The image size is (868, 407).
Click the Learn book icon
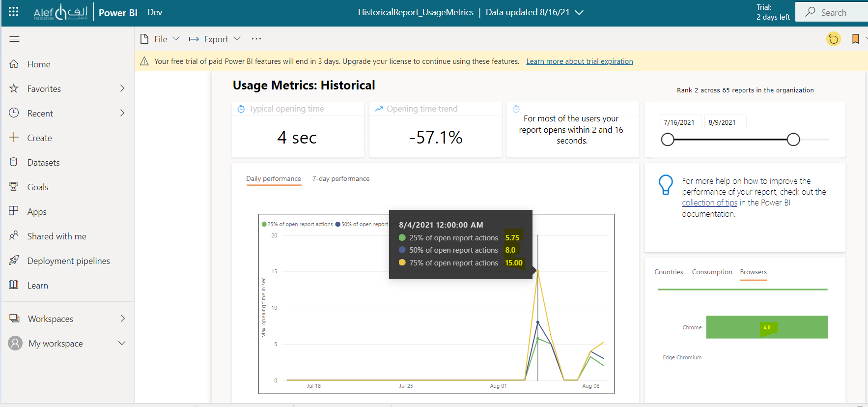click(14, 285)
